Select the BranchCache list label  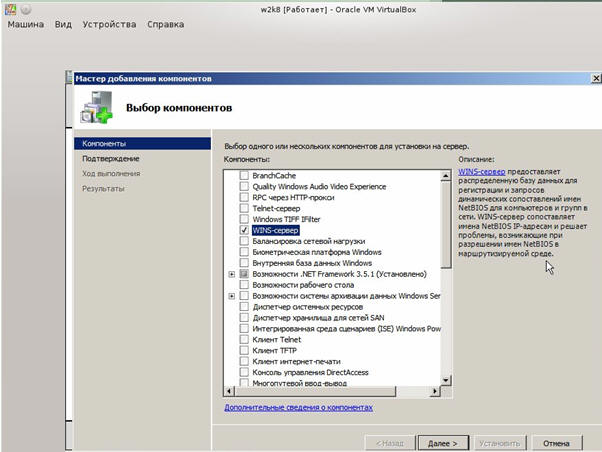click(274, 176)
